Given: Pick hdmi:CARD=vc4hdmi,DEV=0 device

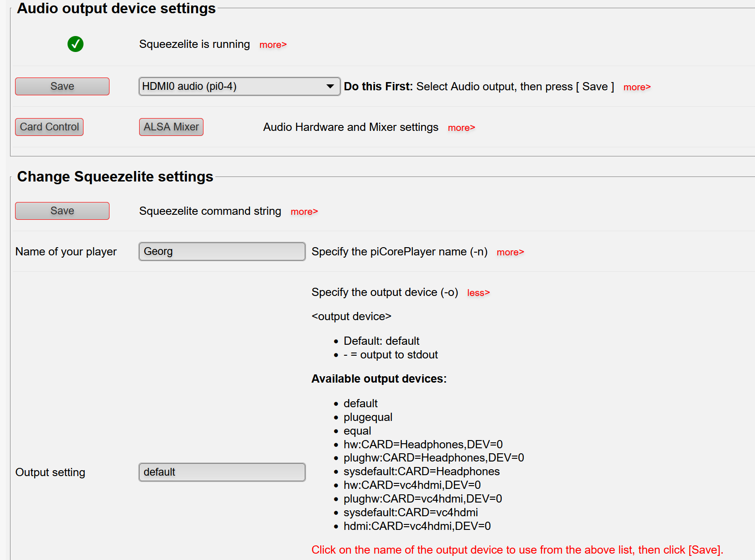Looking at the screenshot, I should (x=417, y=526).
